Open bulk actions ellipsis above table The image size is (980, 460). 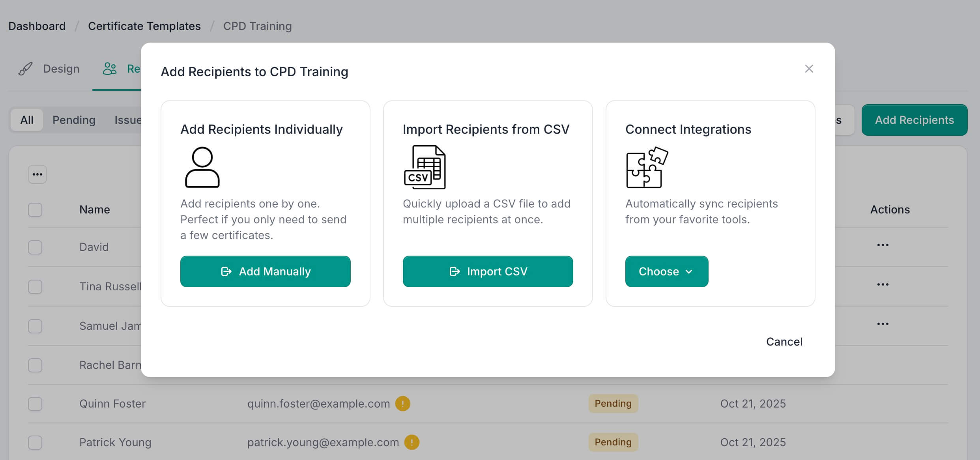click(37, 174)
